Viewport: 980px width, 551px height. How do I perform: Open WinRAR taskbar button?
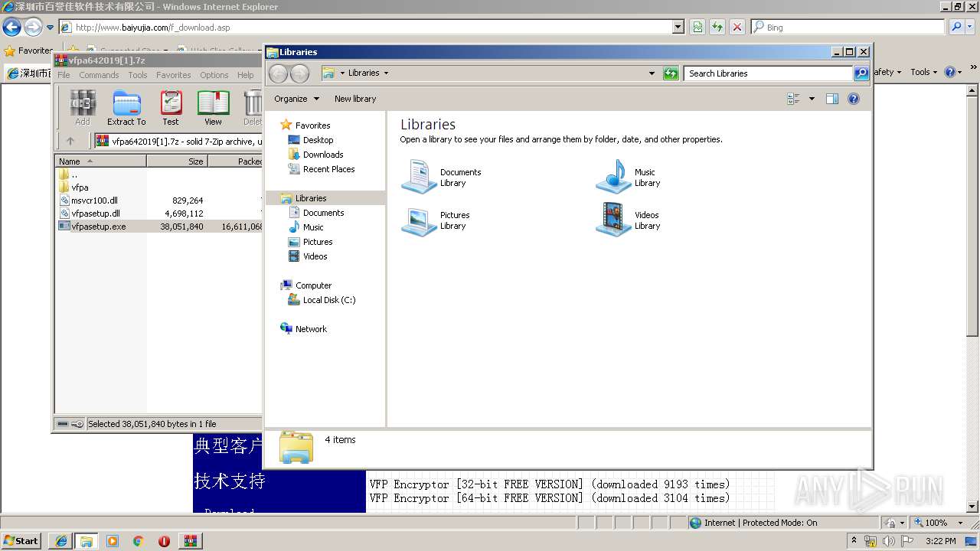(x=190, y=541)
